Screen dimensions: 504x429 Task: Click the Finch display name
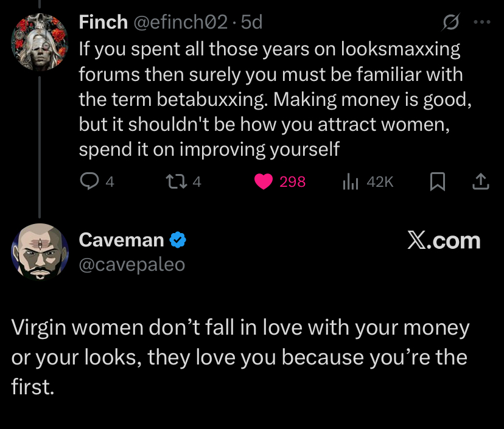[x=103, y=23]
